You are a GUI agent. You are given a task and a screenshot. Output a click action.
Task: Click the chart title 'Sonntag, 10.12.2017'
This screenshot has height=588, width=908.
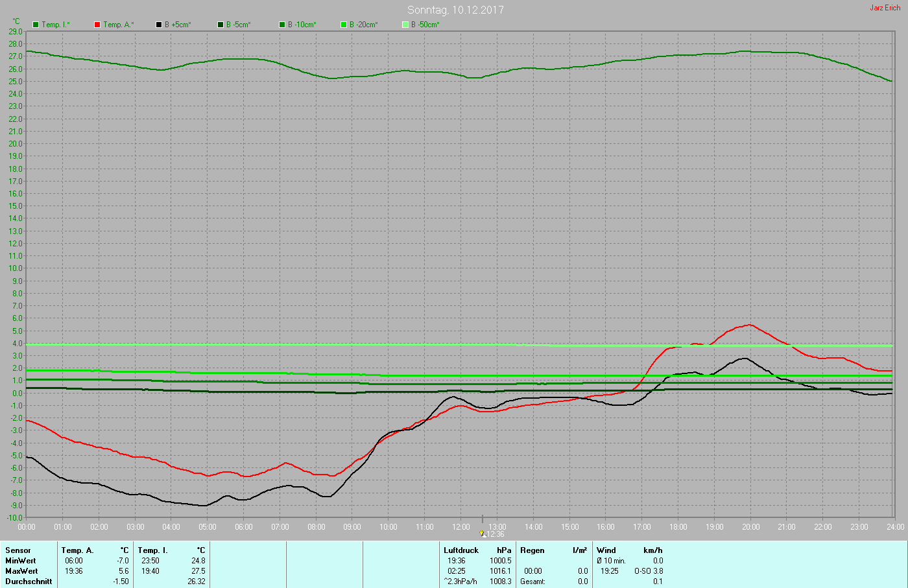pyautogui.click(x=455, y=10)
